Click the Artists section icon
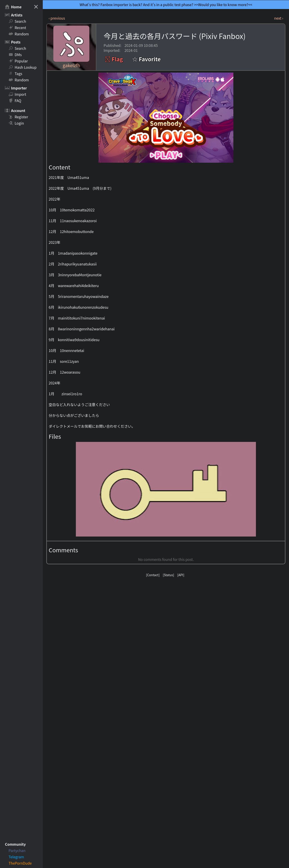The width and height of the screenshot is (289, 868). (7, 15)
